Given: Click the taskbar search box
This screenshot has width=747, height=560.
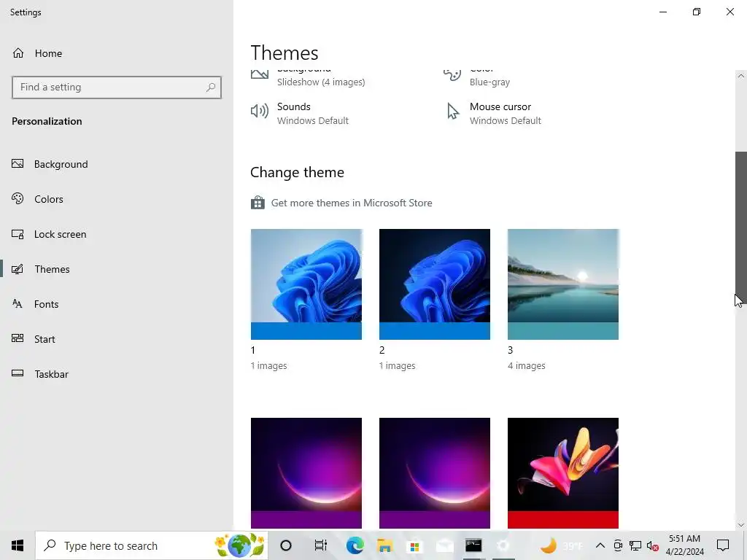Looking at the screenshot, I should (152, 545).
